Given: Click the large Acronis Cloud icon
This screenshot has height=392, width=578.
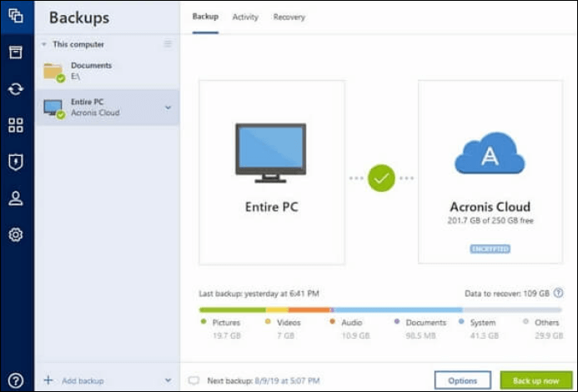Looking at the screenshot, I should pos(490,153).
